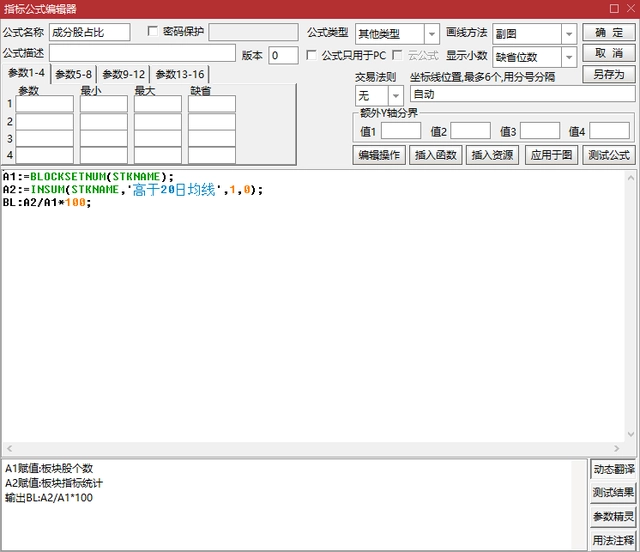Switch to the 参数1-4 tab
Image resolution: width=640 pixels, height=552 pixels.
click(26, 73)
